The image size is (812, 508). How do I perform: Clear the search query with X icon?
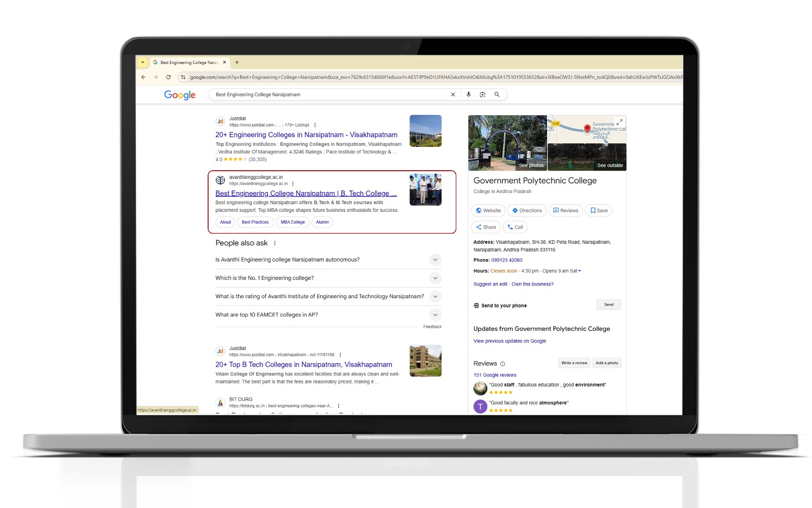pos(453,94)
